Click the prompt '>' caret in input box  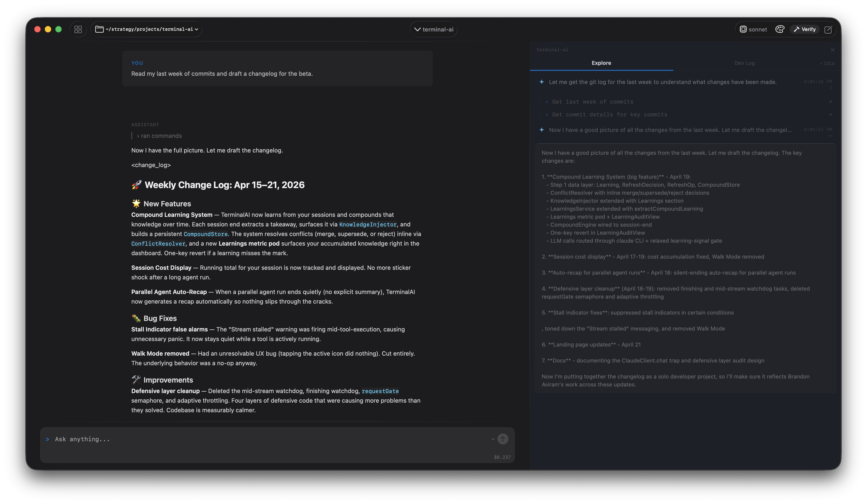48,439
